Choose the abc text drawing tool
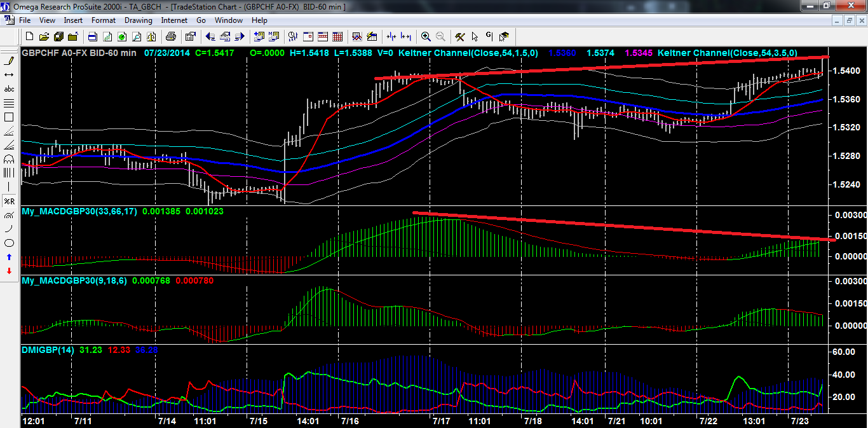868x428 pixels. pos(9,89)
